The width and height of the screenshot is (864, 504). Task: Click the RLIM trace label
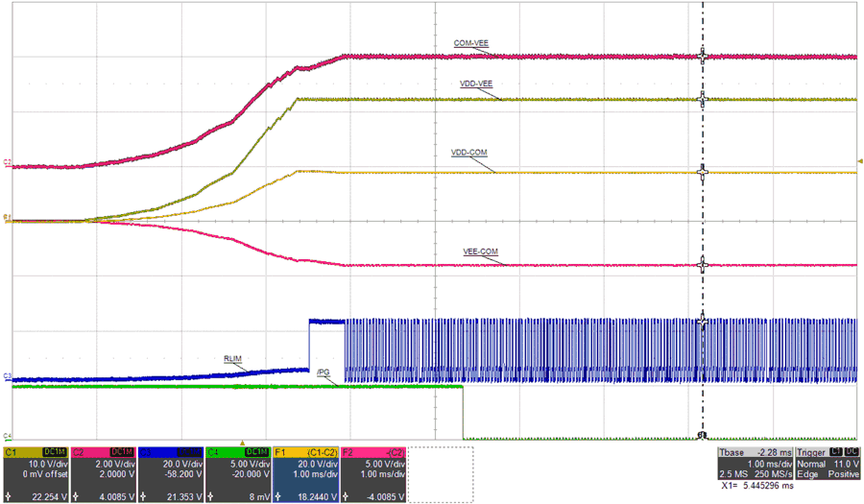(232, 359)
